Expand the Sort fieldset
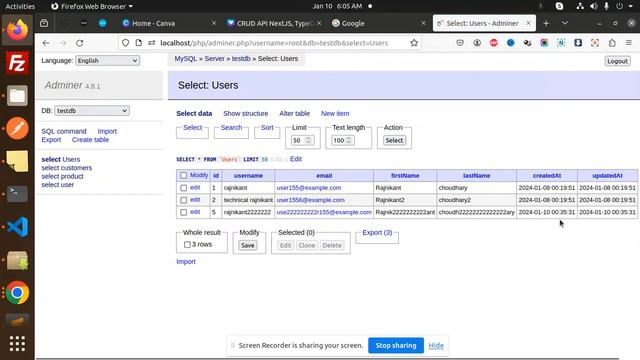 [267, 127]
